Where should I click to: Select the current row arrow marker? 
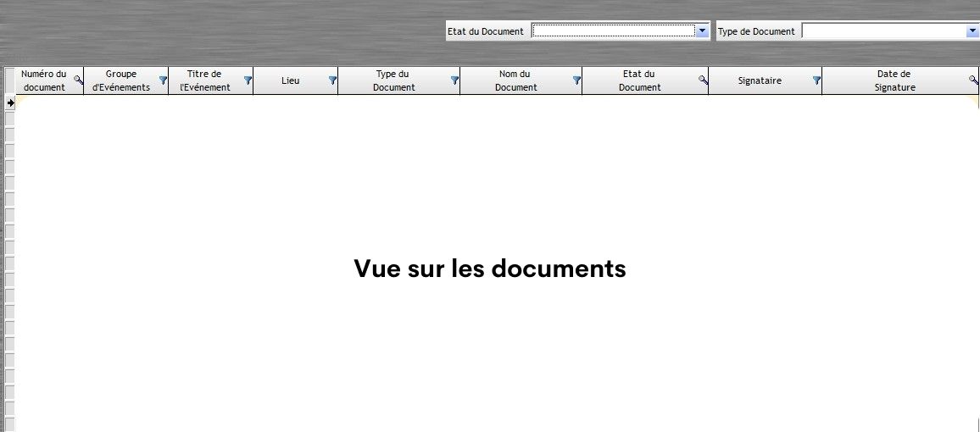point(10,102)
